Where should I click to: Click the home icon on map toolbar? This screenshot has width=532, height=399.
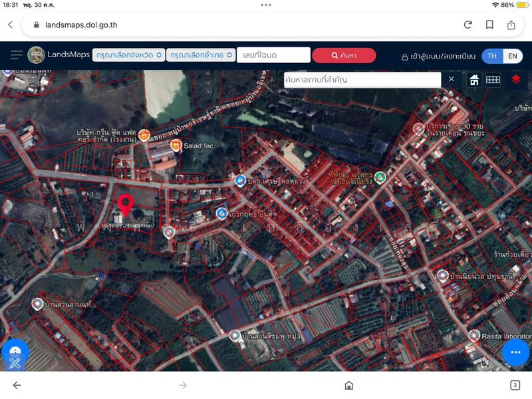(x=474, y=80)
